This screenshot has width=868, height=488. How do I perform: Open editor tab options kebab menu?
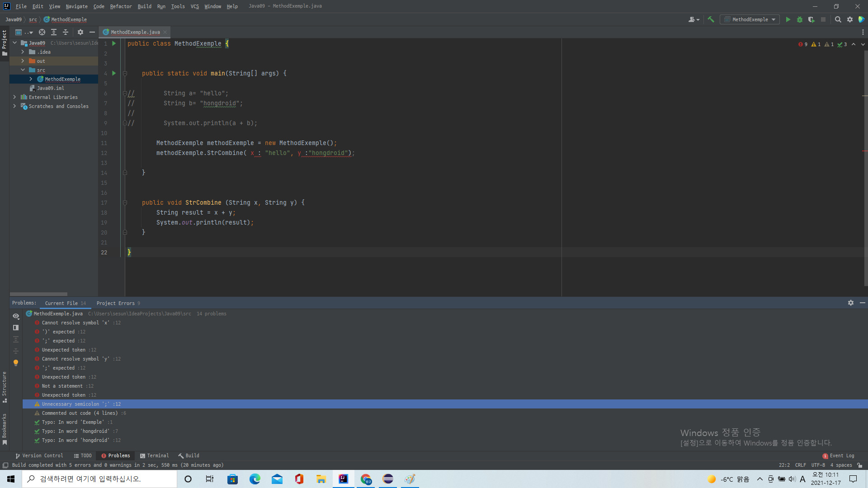coord(863,32)
